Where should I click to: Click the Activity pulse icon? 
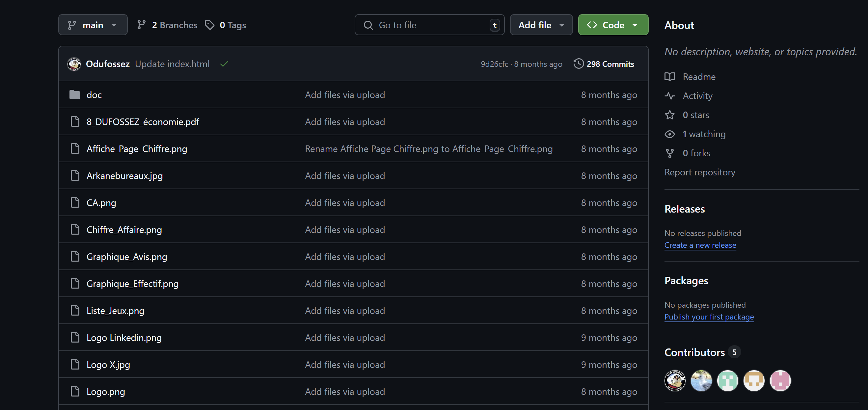tap(669, 96)
